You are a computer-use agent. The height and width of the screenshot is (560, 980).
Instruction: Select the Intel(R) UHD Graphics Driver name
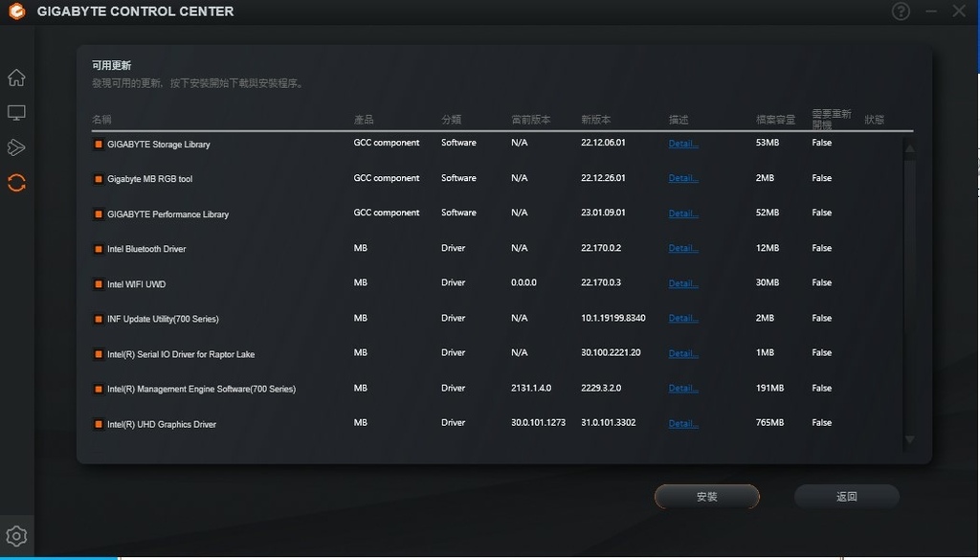tap(162, 424)
